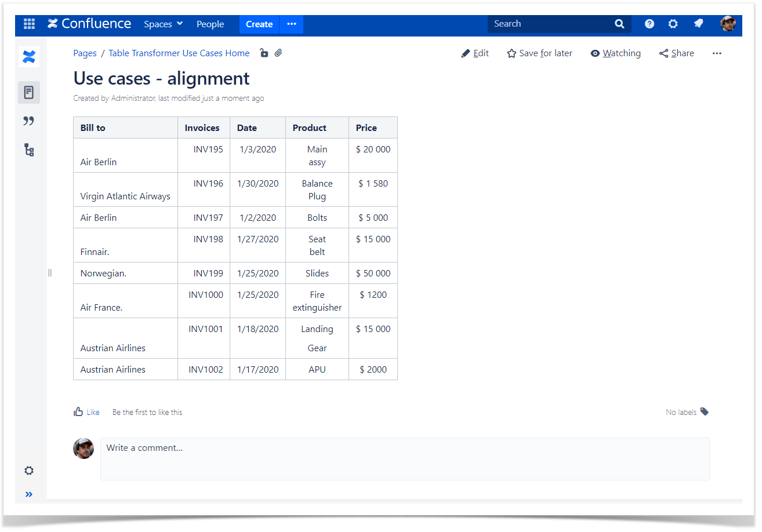This screenshot has height=532, width=762.
Task: Open the page tree sidebar icon
Action: [29, 150]
